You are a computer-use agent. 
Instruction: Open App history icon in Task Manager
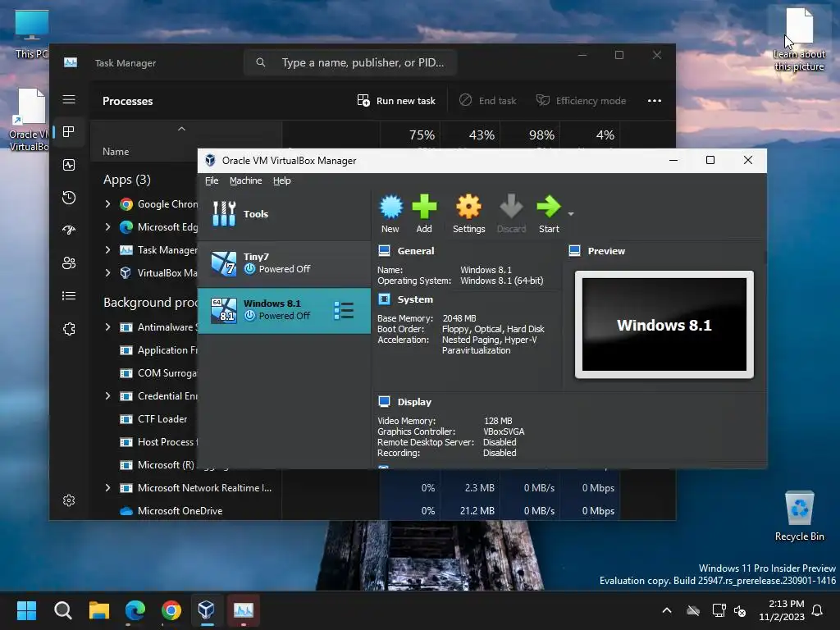(69, 198)
